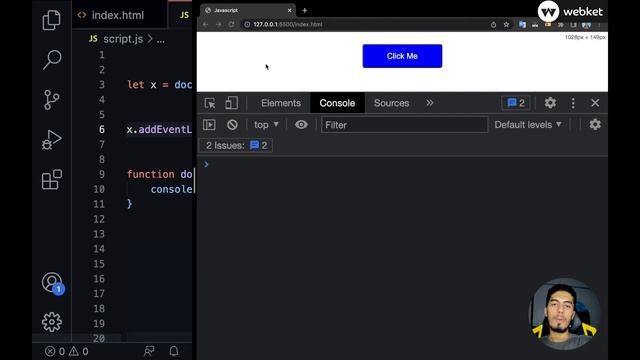The height and width of the screenshot is (360, 640).
Task: Open console settings gear
Action: pos(595,124)
